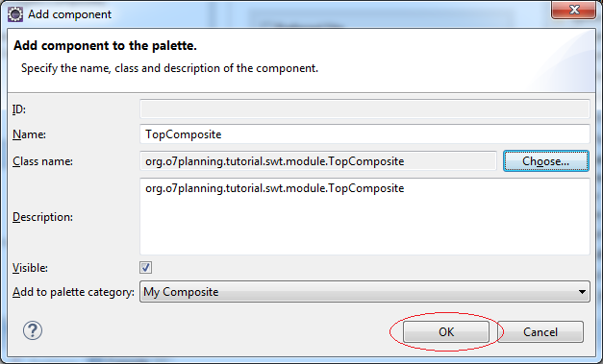Open the palette category dropdown arrow
Viewport: 603px width, 364px height.
click(x=582, y=292)
